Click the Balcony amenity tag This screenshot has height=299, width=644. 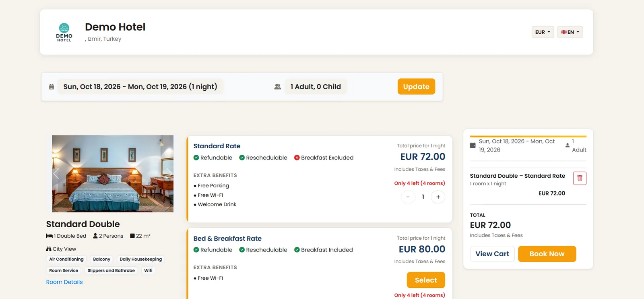[101, 259]
